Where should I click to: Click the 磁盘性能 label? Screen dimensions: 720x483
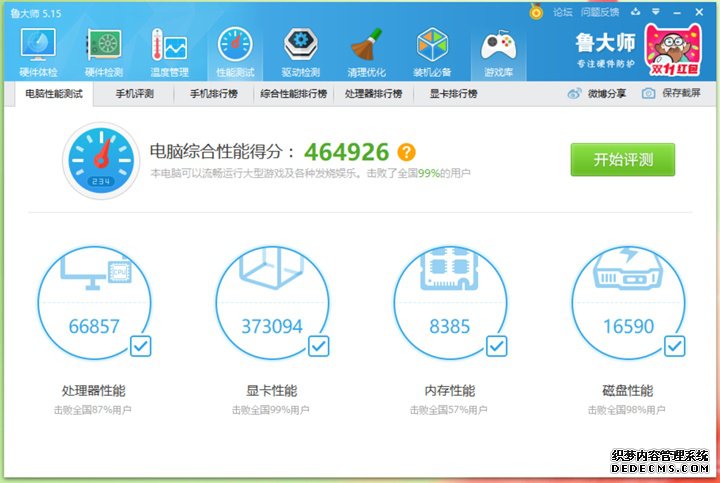[x=628, y=391]
